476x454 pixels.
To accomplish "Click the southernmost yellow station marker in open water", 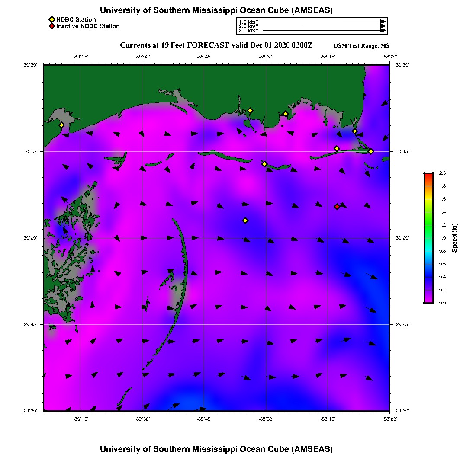I will pyautogui.click(x=245, y=221).
